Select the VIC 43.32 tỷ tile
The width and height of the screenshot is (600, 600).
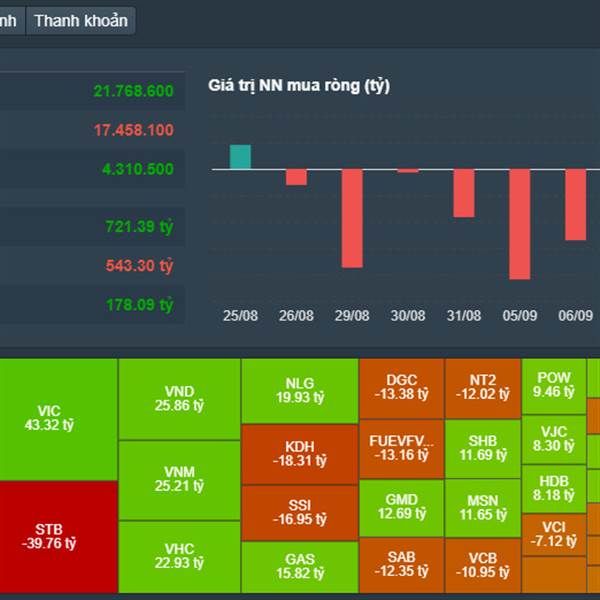[x=59, y=419]
